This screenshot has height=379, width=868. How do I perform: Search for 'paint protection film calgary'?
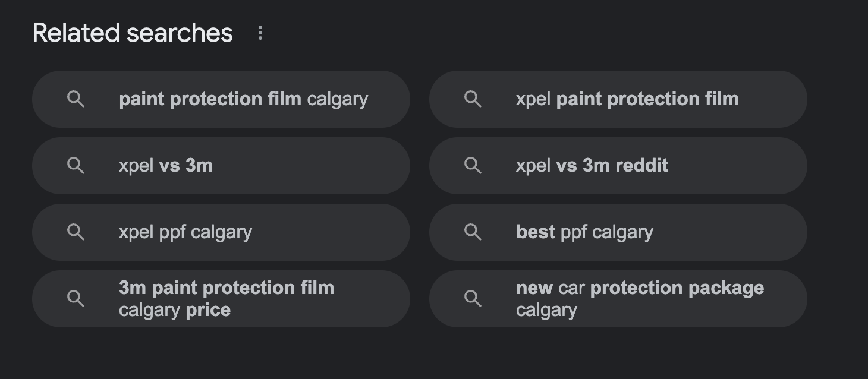click(243, 99)
